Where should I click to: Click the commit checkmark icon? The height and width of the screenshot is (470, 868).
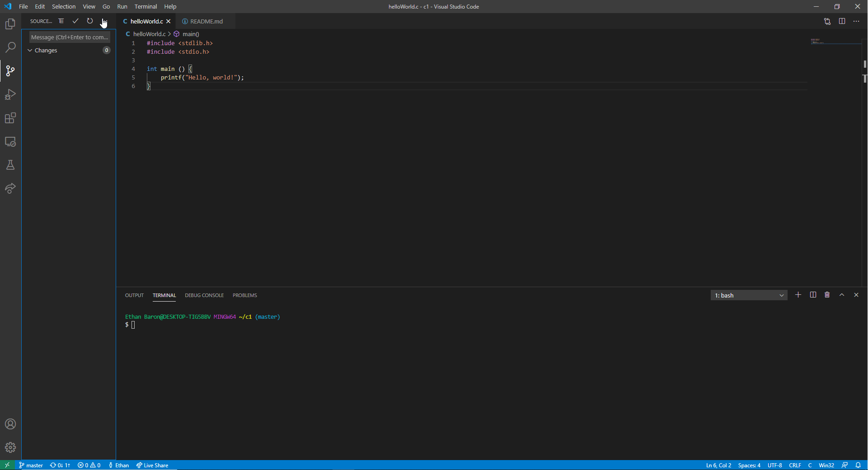click(x=75, y=21)
